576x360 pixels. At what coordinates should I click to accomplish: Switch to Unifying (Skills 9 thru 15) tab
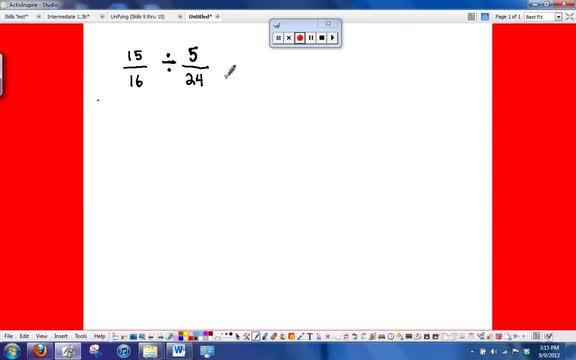pyautogui.click(x=137, y=17)
